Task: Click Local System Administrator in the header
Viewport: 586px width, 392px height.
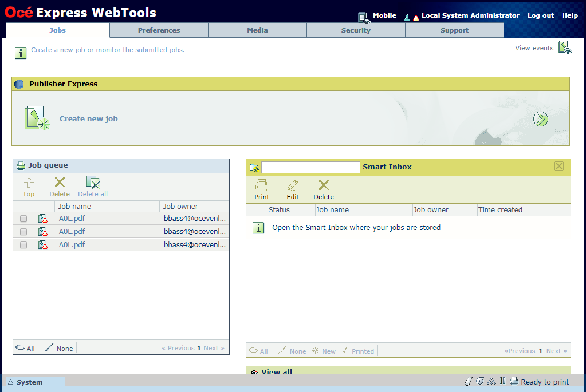Action: tap(470, 15)
